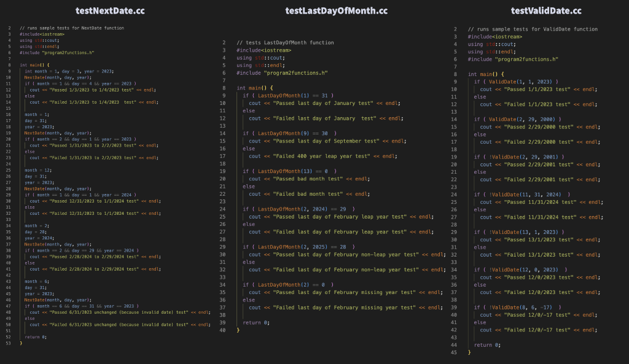Select 'Passed 1/3/2023 to 1/4/2023 test' line
The height and width of the screenshot is (364, 629).
[x=93, y=90]
